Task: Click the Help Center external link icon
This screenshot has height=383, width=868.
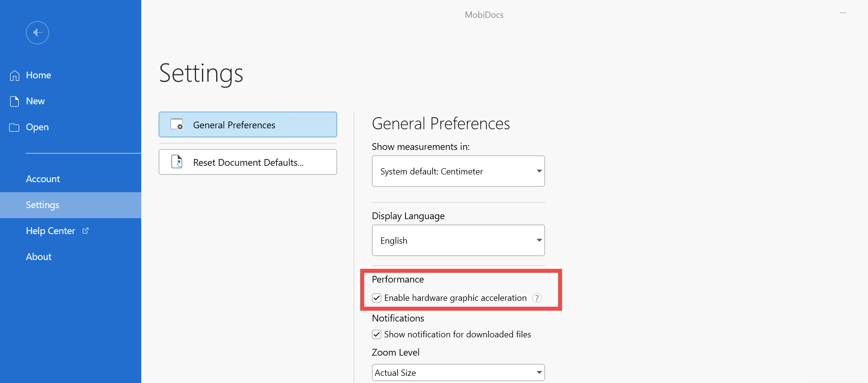Action: point(86,231)
